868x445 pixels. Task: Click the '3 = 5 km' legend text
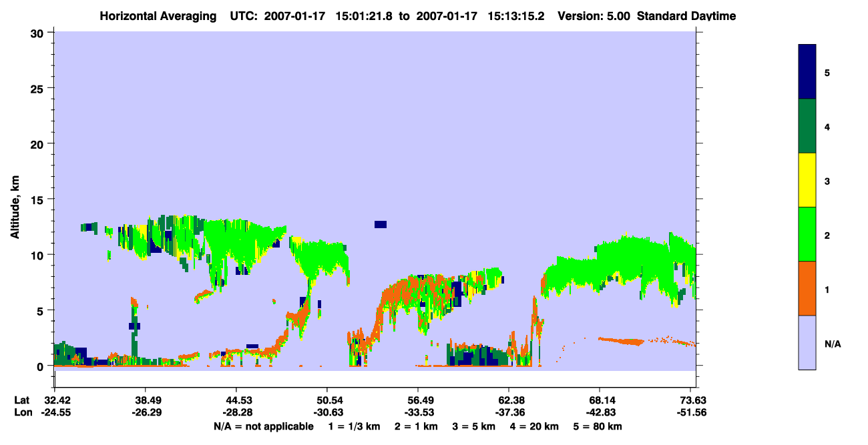tap(474, 426)
